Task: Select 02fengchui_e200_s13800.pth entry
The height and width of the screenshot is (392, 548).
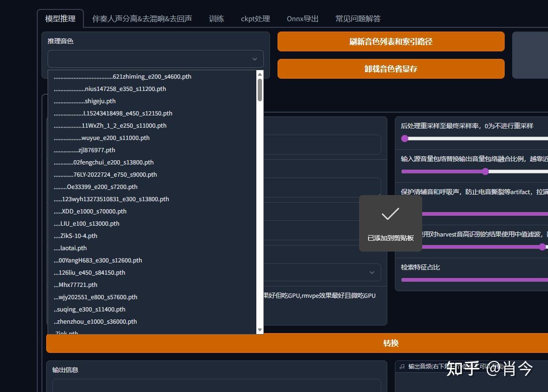Action: click(152, 162)
